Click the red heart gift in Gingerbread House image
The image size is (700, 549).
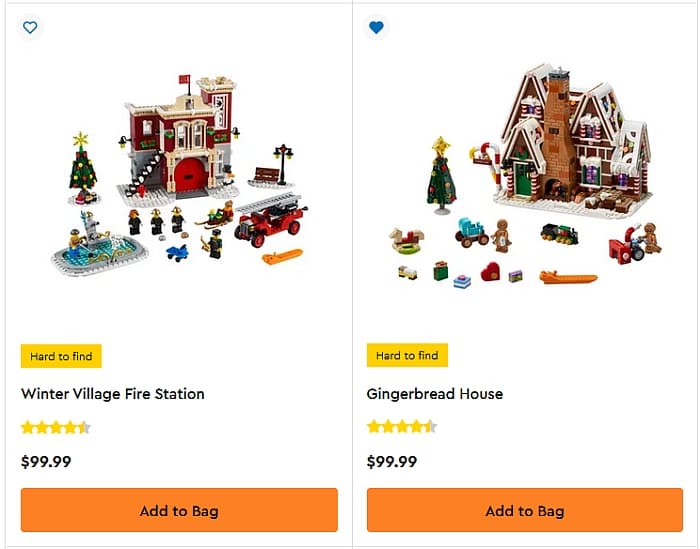click(x=490, y=271)
